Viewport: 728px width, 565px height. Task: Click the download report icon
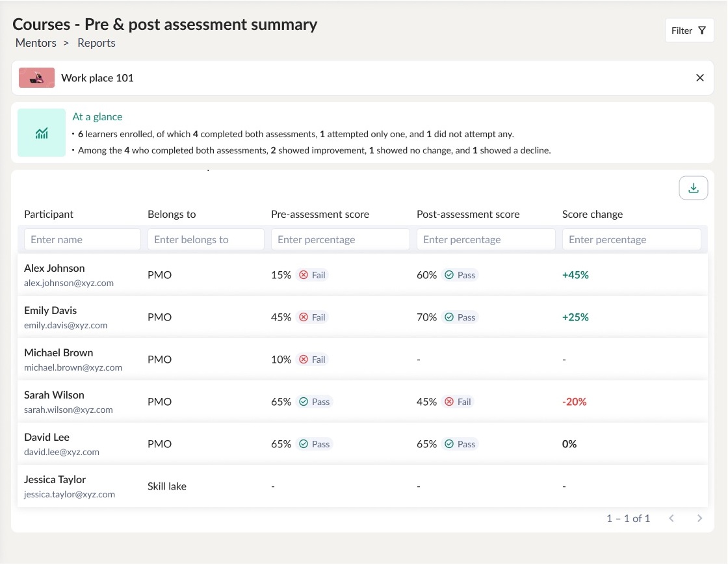693,187
